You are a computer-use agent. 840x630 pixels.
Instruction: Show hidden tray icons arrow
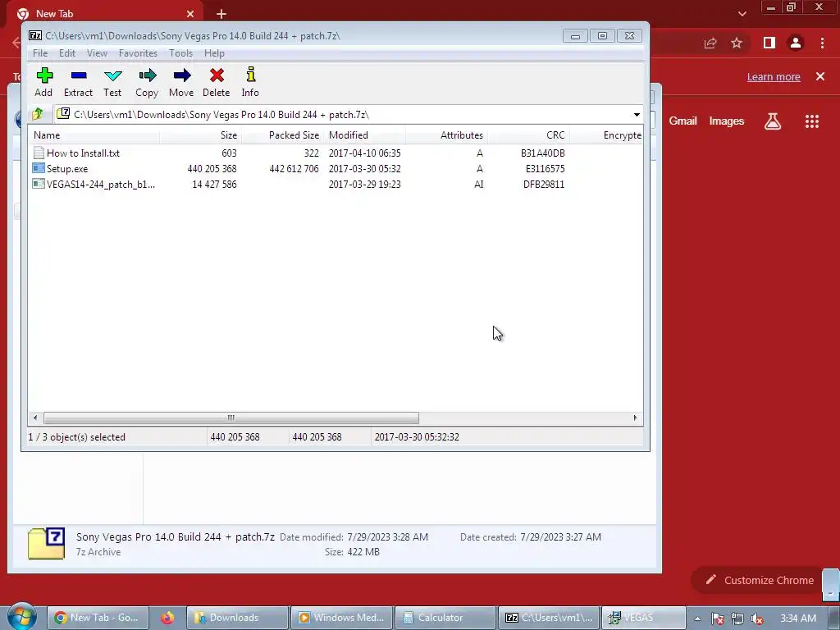(697, 619)
